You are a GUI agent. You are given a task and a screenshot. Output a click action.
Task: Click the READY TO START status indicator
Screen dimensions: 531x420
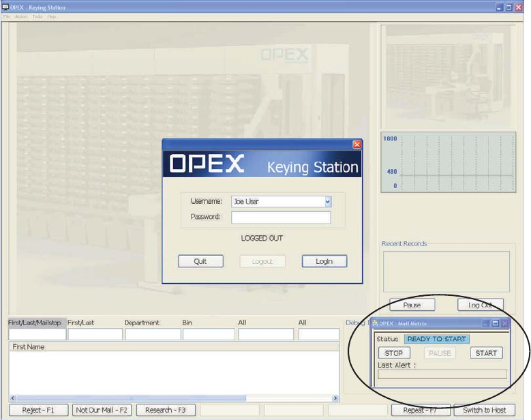pyautogui.click(x=436, y=339)
